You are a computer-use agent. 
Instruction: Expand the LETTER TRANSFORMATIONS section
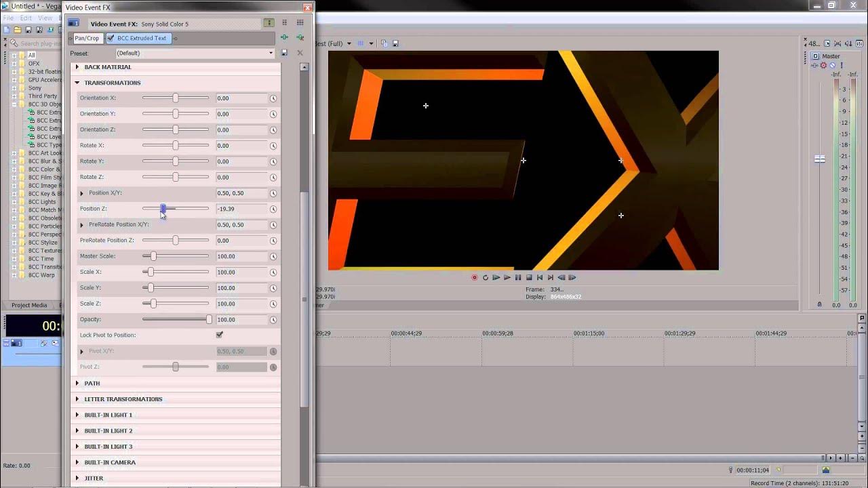pos(77,399)
